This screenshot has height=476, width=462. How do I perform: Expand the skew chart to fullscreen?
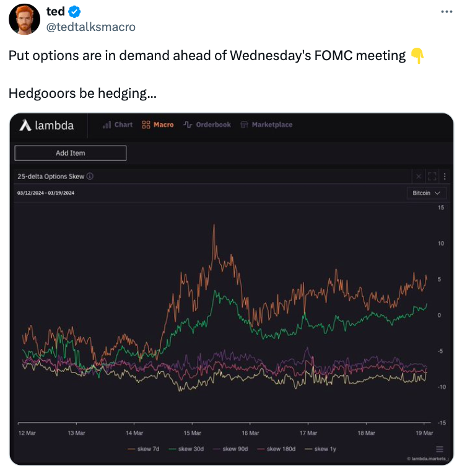432,177
